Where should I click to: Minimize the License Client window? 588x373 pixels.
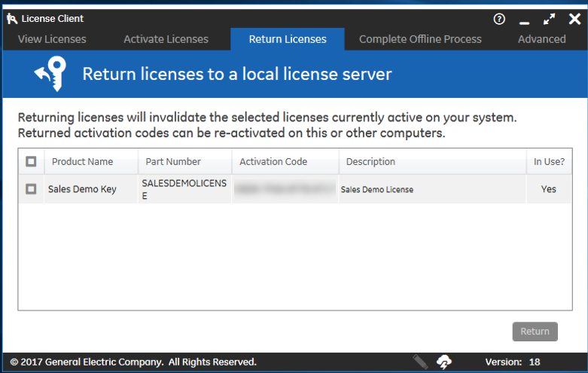(524, 22)
